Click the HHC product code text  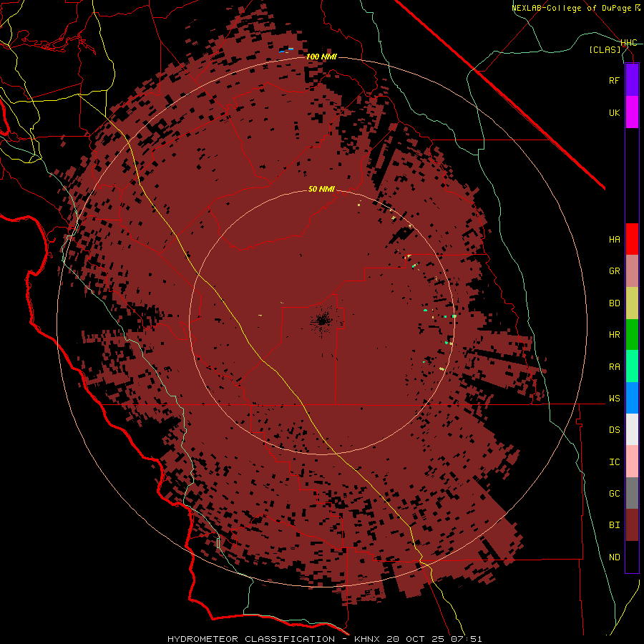point(629,43)
